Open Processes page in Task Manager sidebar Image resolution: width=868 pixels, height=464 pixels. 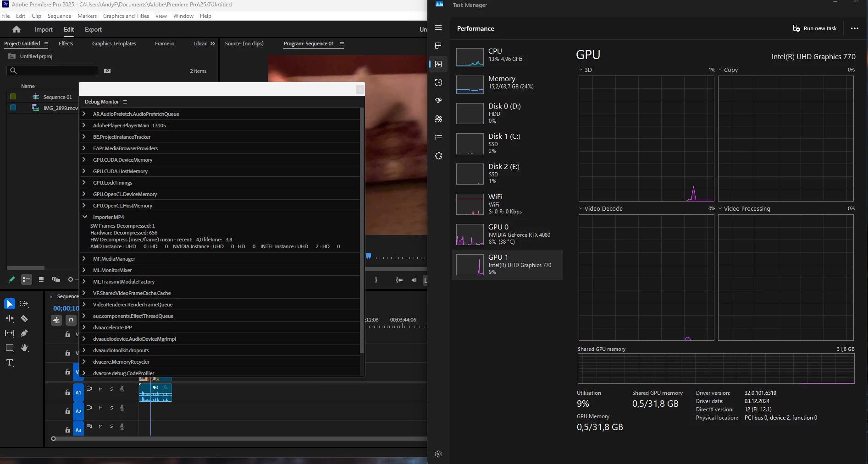click(x=438, y=46)
